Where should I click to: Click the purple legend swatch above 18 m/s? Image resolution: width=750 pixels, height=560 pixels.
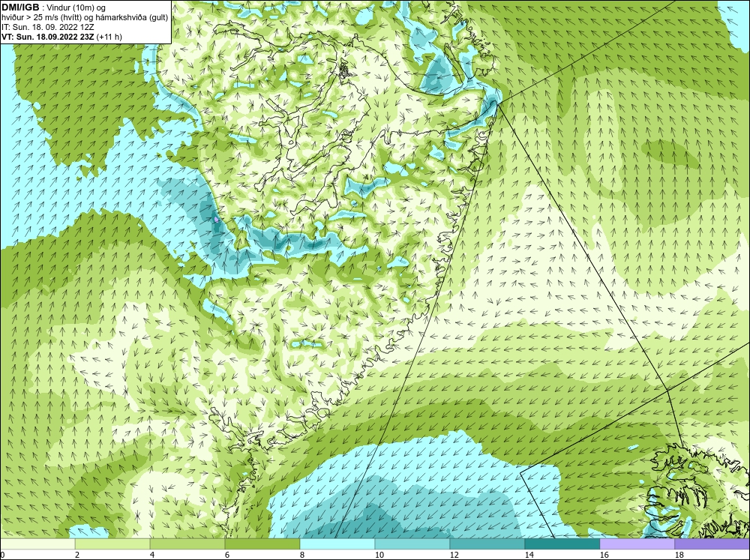click(712, 544)
